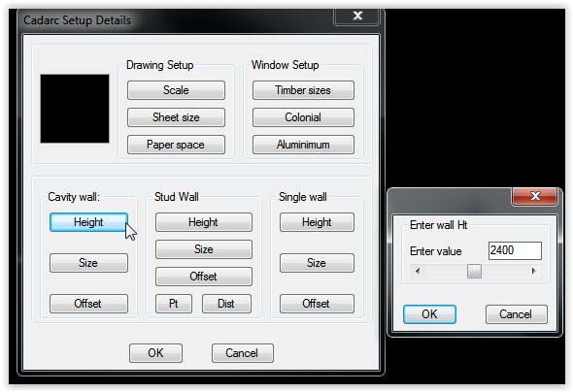
Task: Click the Scale button in Drawing Setup
Action: click(x=176, y=90)
